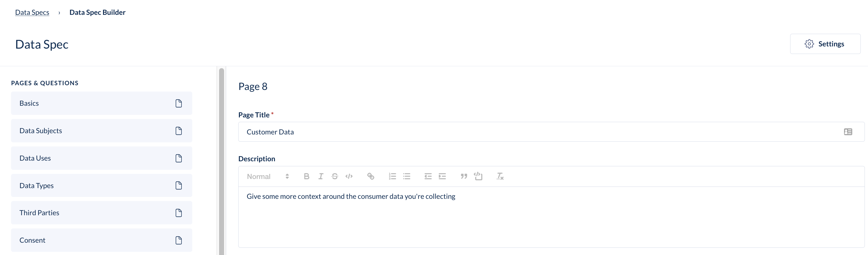Toggle bold formatting in description toolbar
The height and width of the screenshot is (255, 868).
point(306,176)
